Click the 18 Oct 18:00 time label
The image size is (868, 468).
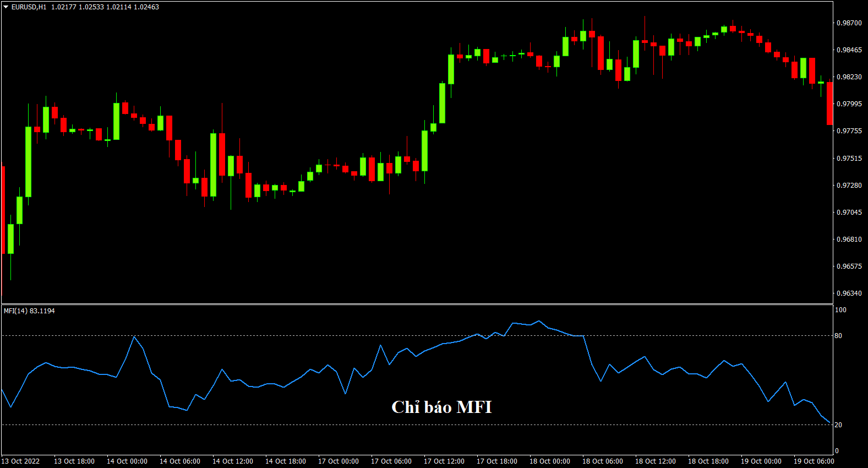pyautogui.click(x=708, y=461)
